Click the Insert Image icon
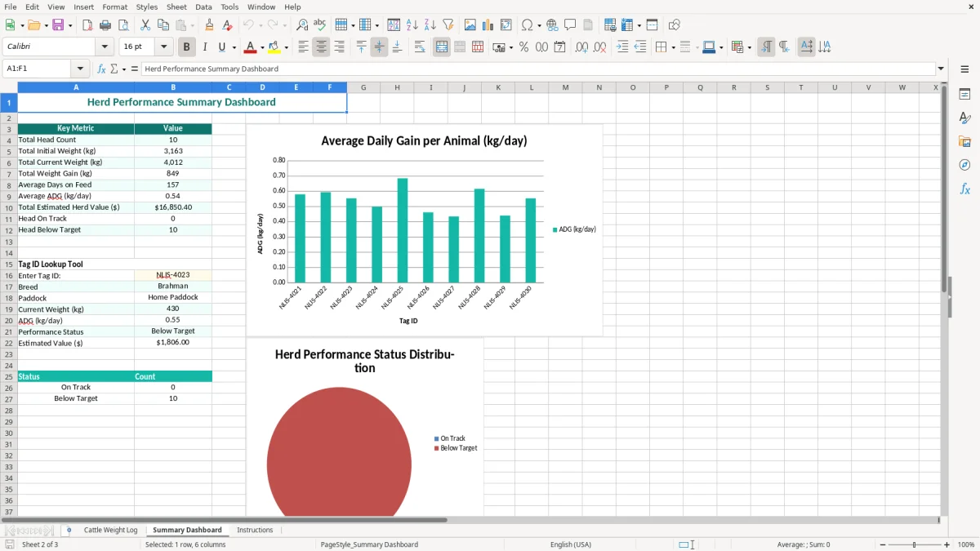Image resolution: width=980 pixels, height=551 pixels. (470, 25)
